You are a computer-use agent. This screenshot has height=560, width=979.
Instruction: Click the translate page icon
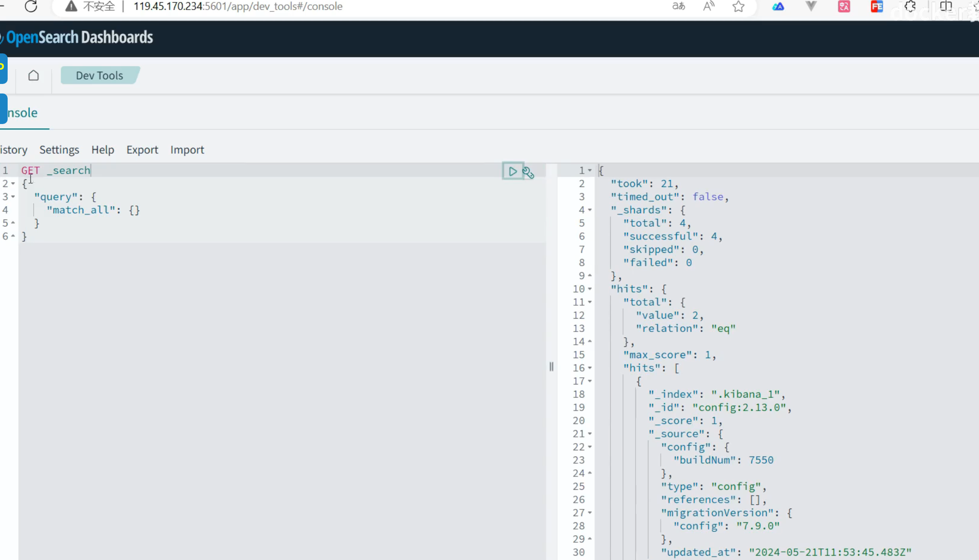[678, 6]
